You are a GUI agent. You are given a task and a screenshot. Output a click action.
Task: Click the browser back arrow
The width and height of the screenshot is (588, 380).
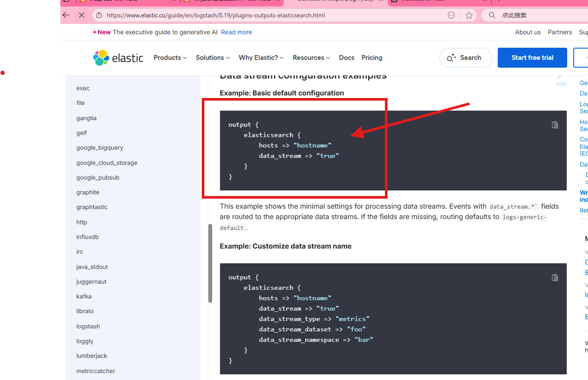66,15
